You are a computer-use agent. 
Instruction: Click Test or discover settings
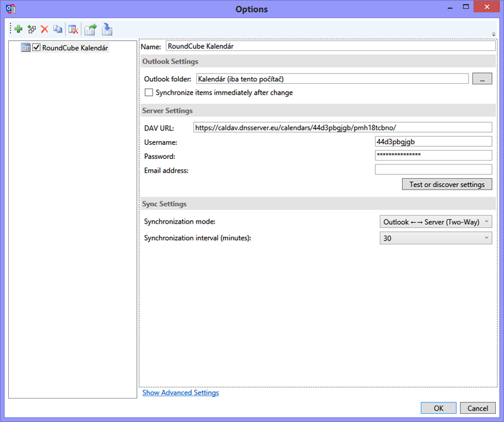(x=447, y=185)
